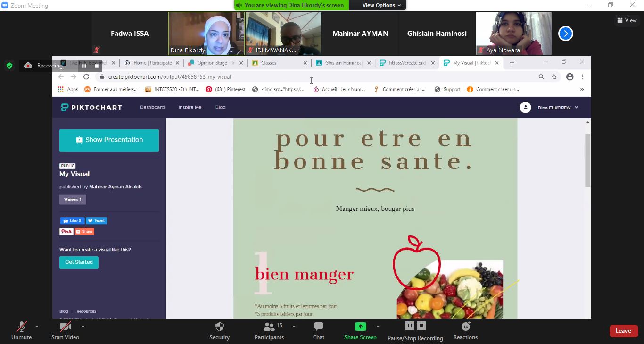Click the encryption shield icon
The image size is (644, 344).
pos(9,66)
